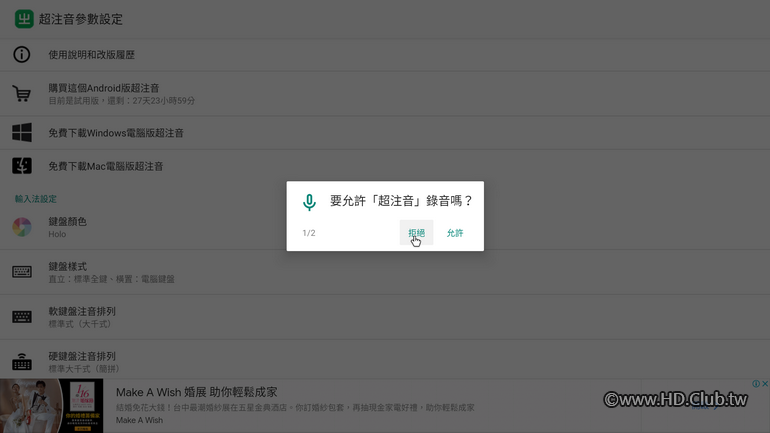Click the 1/2 dialog step counter

[309, 233]
